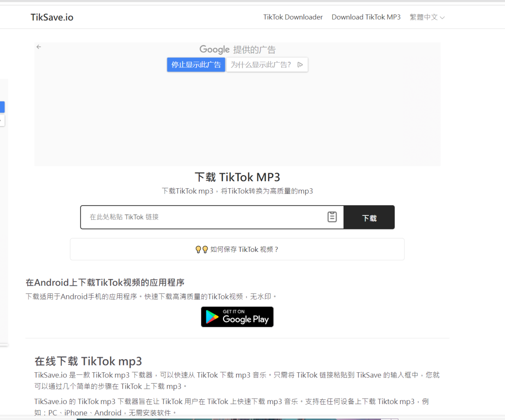Image resolution: width=505 pixels, height=420 pixels.
Task: Click the 下载 download button
Action: (369, 217)
